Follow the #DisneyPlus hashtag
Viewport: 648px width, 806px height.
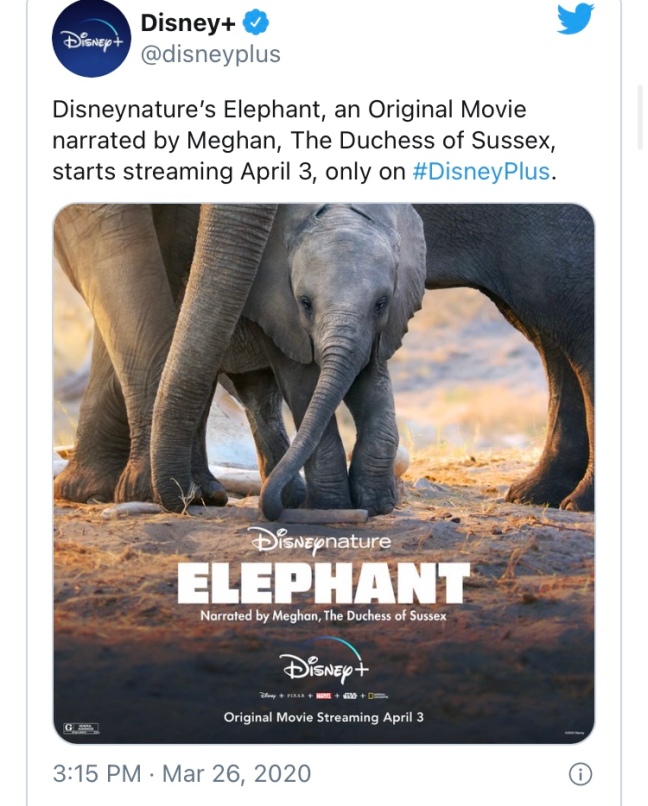481,172
